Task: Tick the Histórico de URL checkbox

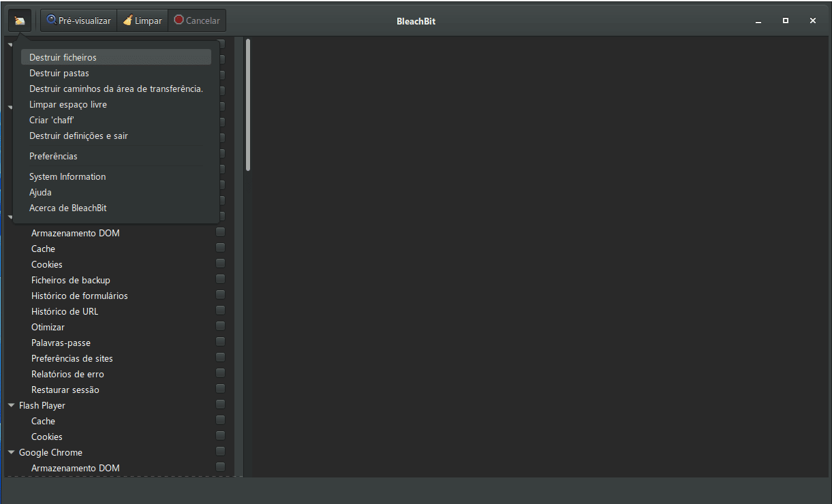Action: pyautogui.click(x=221, y=311)
